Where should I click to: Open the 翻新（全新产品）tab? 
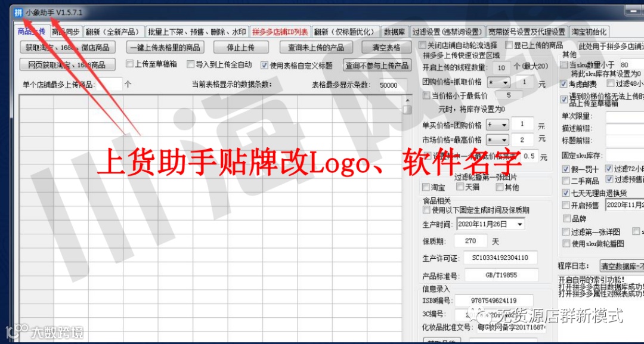coord(115,32)
